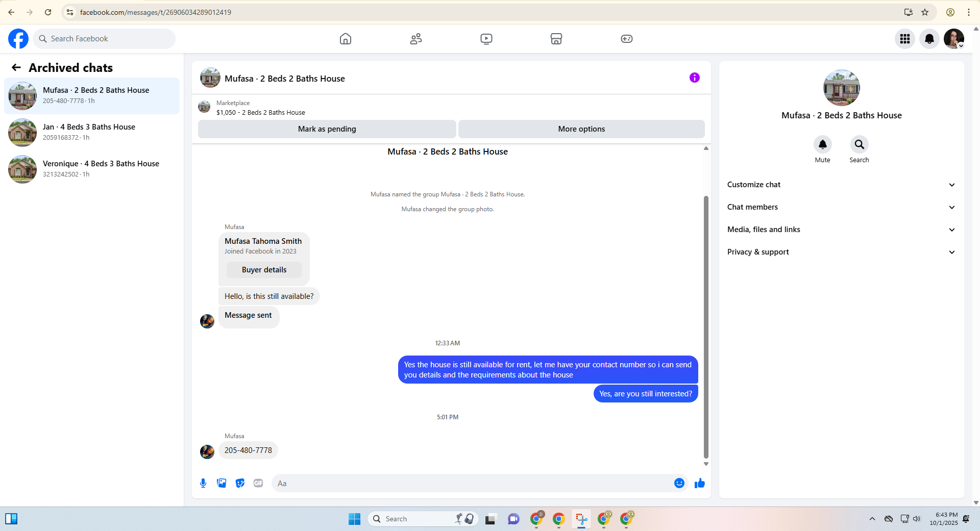Open the Facebook logo home link
Screen dimensions: 980x531
click(18, 39)
